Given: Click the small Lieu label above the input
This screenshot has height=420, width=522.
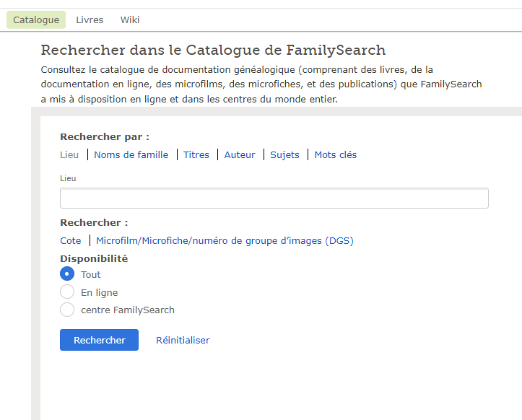Looking at the screenshot, I should point(68,178).
